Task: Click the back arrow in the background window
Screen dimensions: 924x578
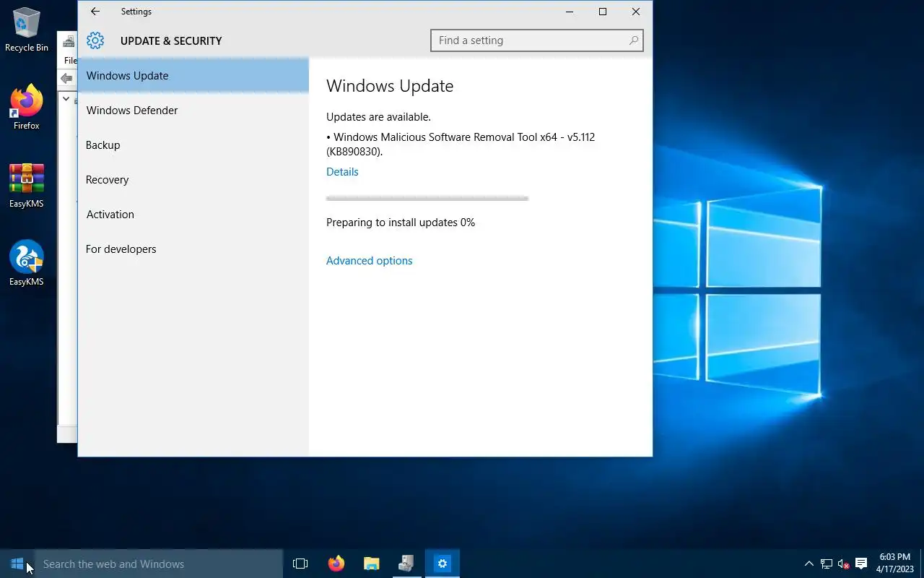Action: (x=67, y=78)
